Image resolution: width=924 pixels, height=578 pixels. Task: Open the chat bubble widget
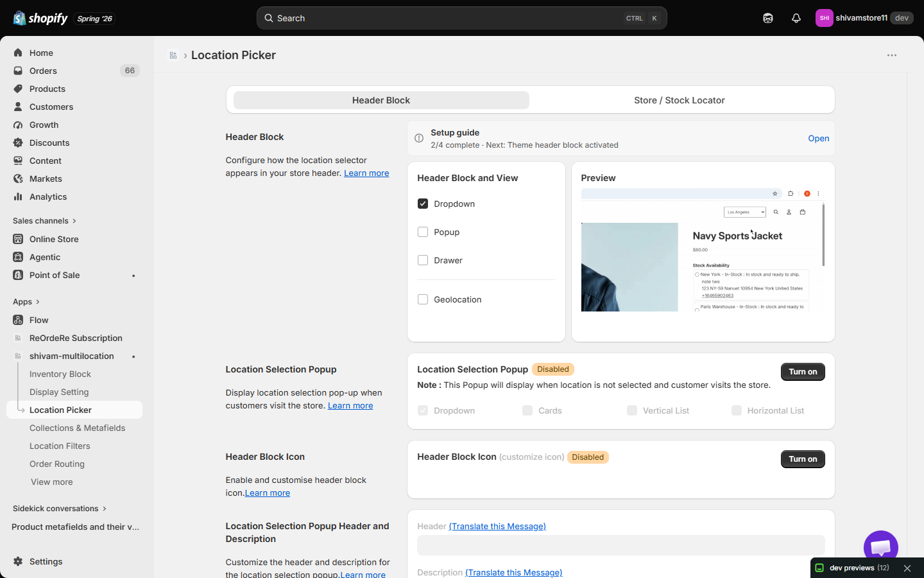pos(881,547)
